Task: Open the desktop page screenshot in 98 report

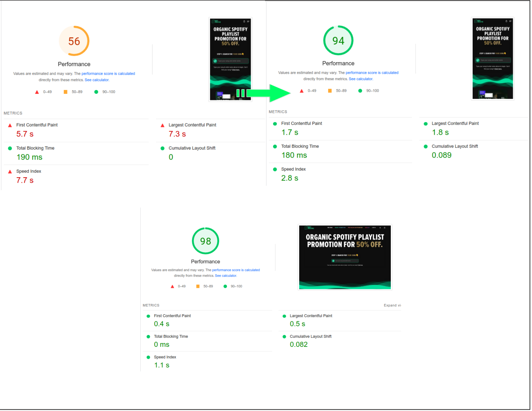Action: 345,257
